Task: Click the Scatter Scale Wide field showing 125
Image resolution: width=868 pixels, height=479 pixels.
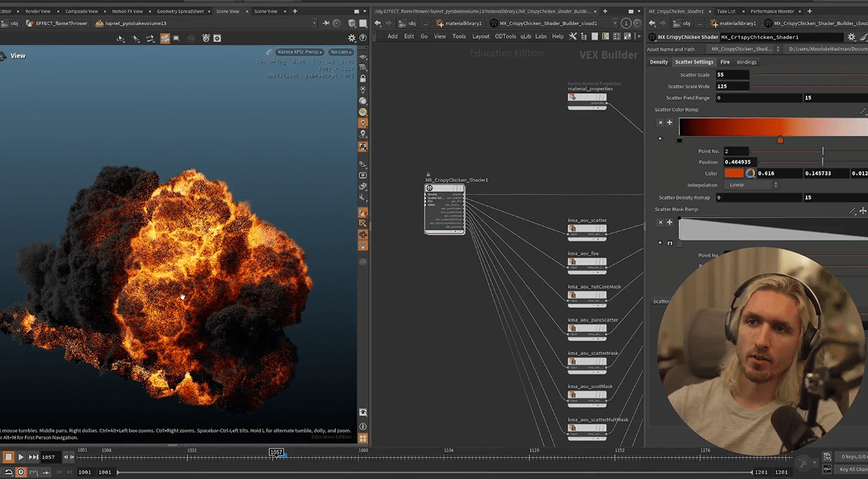Action: (x=733, y=86)
